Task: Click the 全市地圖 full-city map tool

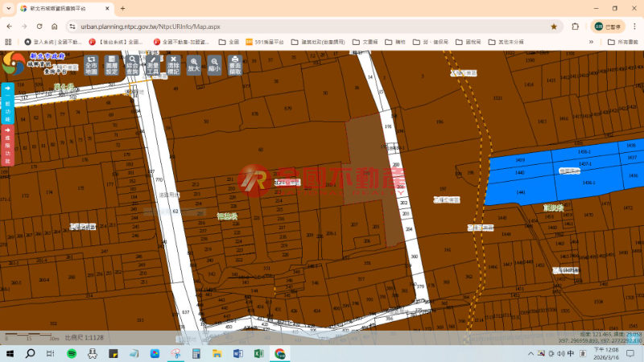Action: coord(91,64)
